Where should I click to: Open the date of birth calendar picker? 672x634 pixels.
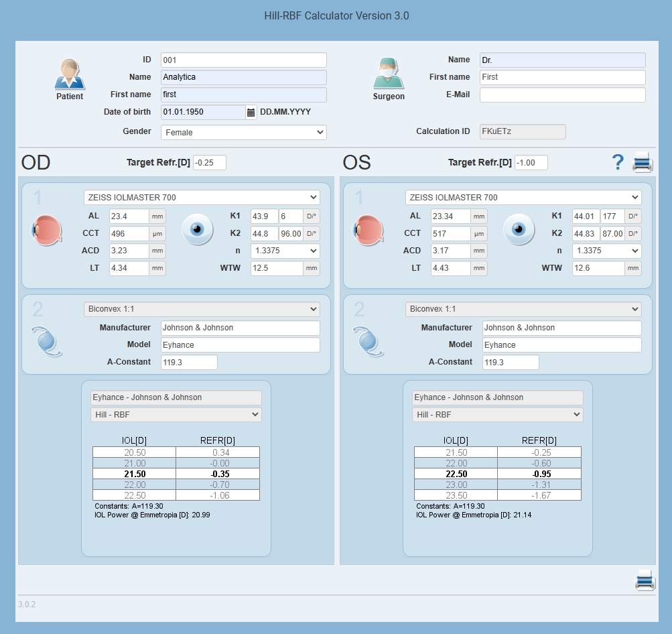[x=251, y=113]
